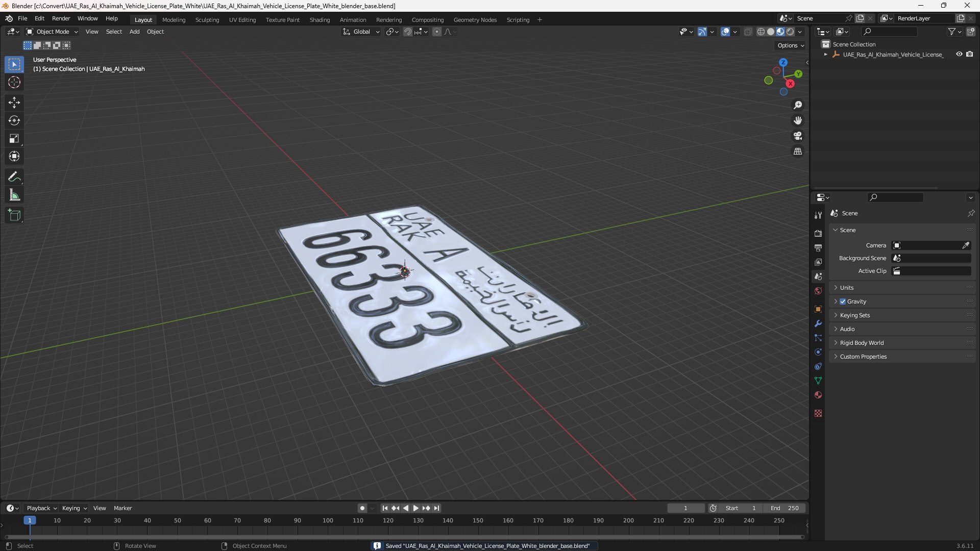Toggle render visibility camera icon in outliner

point(970,54)
